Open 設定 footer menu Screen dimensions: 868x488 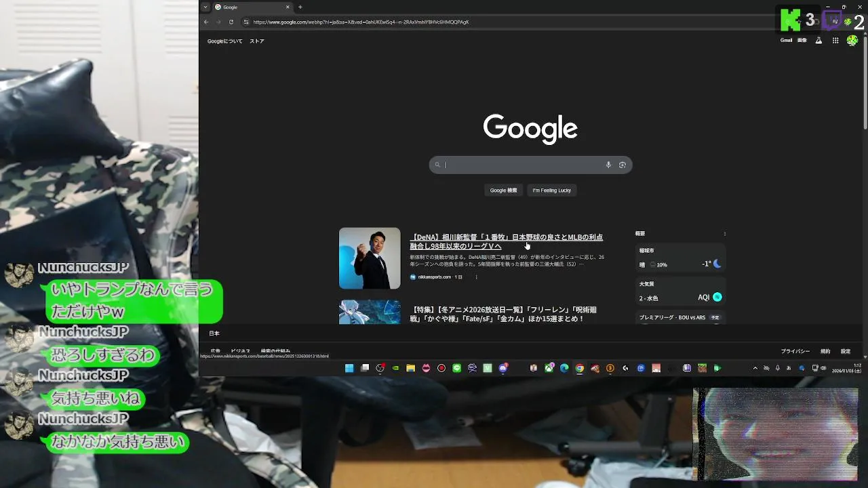846,352
